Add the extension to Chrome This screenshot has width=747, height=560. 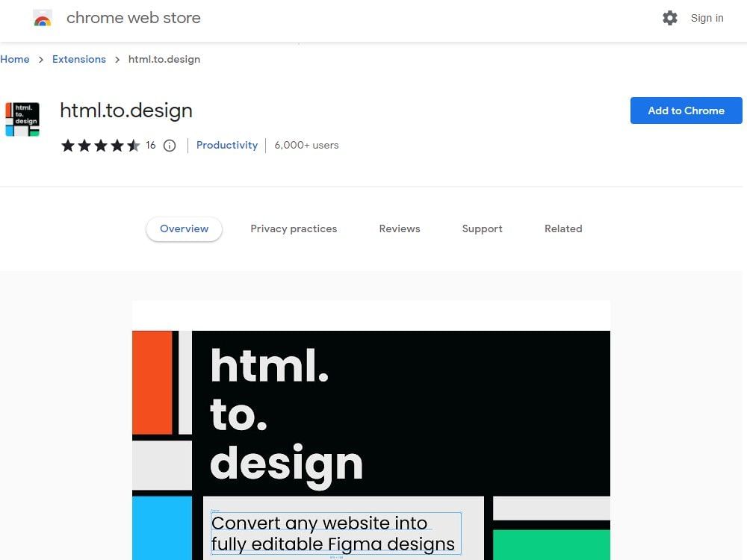point(686,111)
